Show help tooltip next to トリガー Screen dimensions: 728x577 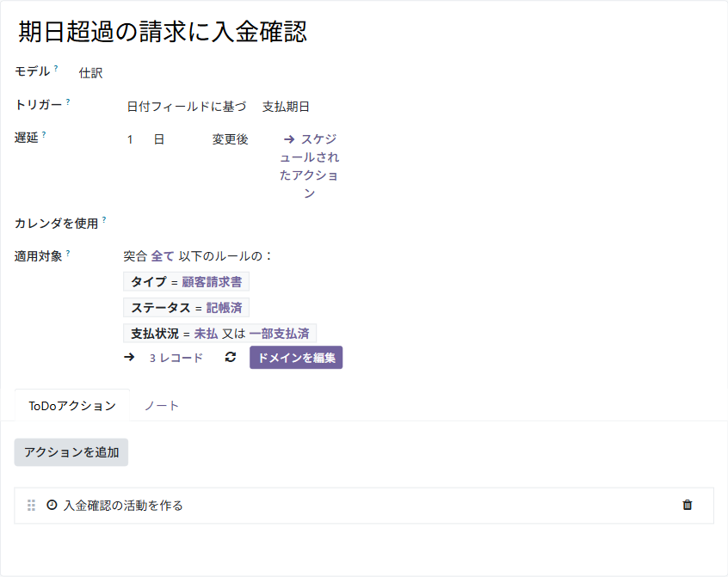pos(68,101)
